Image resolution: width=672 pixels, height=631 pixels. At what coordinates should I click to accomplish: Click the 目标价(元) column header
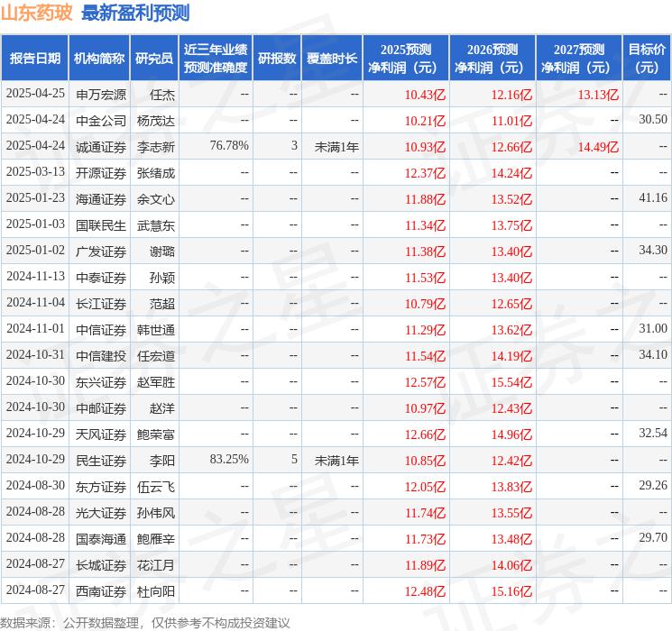pos(647,59)
